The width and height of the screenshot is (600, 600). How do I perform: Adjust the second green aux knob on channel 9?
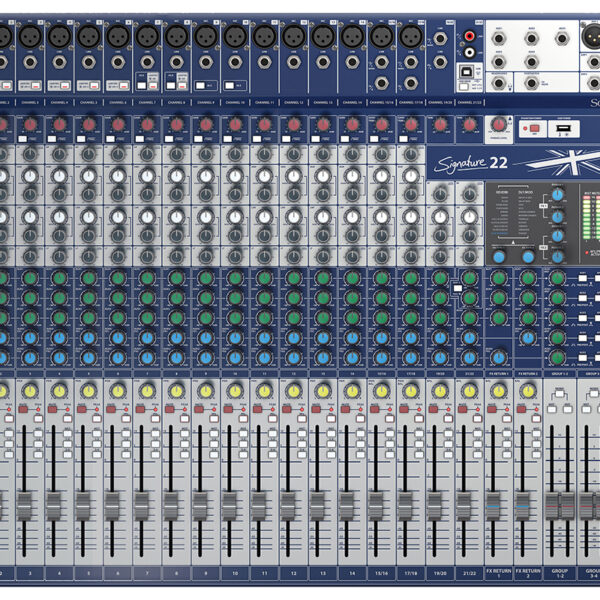point(206,298)
